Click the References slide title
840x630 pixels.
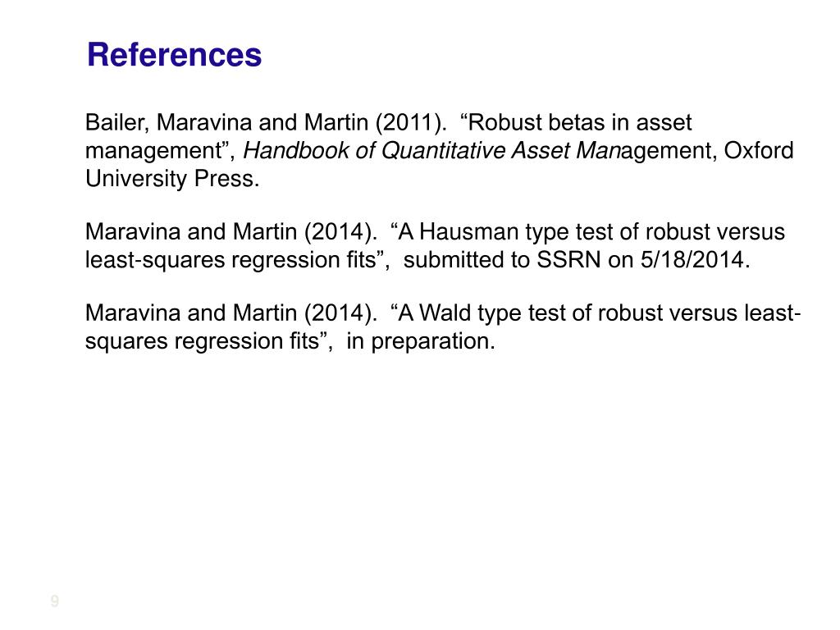pyautogui.click(x=174, y=55)
